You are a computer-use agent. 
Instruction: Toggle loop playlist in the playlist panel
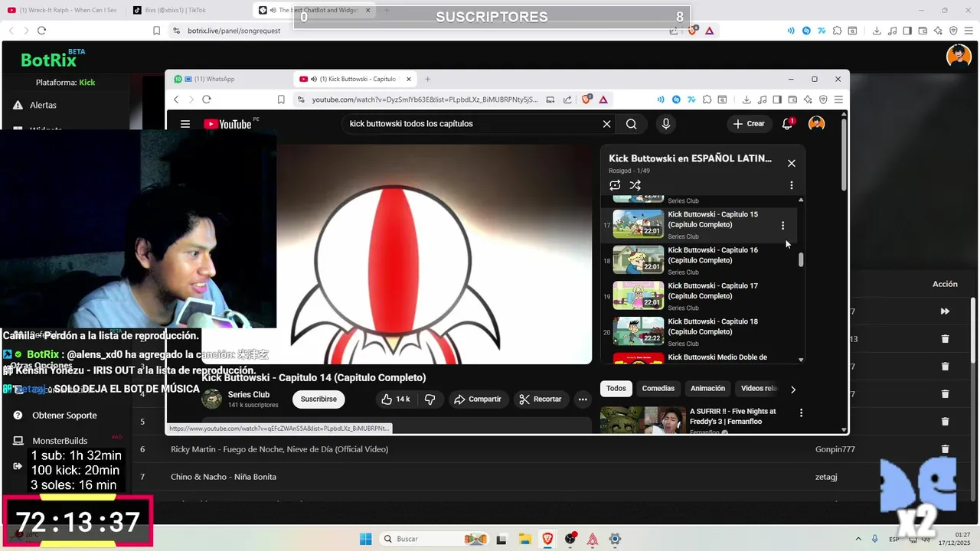point(615,185)
